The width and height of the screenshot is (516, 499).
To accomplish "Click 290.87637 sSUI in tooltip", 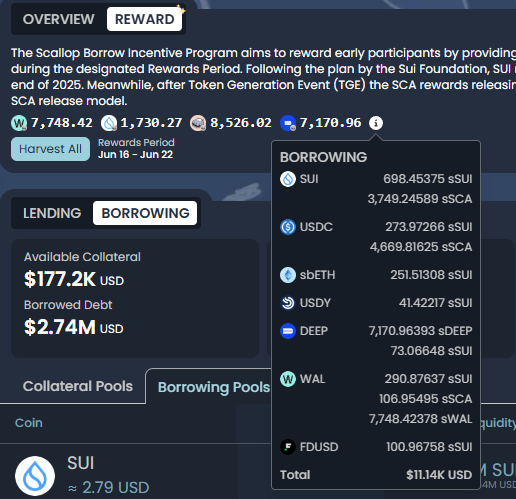I will tap(428, 379).
